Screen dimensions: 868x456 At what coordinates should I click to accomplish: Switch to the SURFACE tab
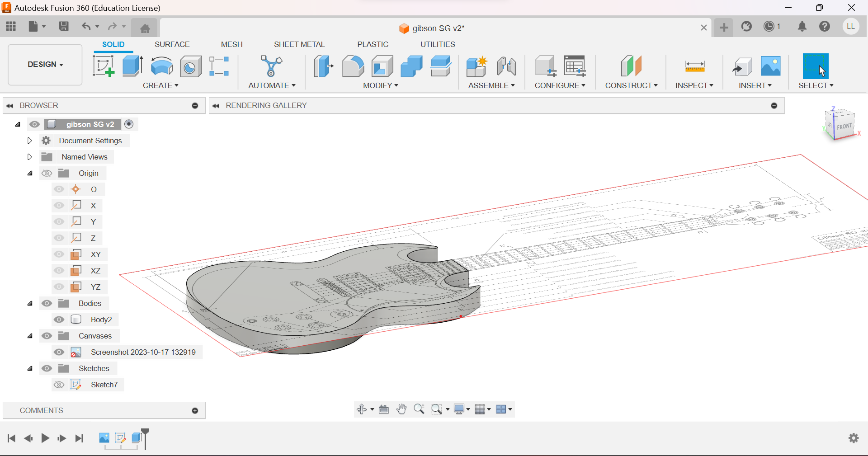pyautogui.click(x=172, y=44)
